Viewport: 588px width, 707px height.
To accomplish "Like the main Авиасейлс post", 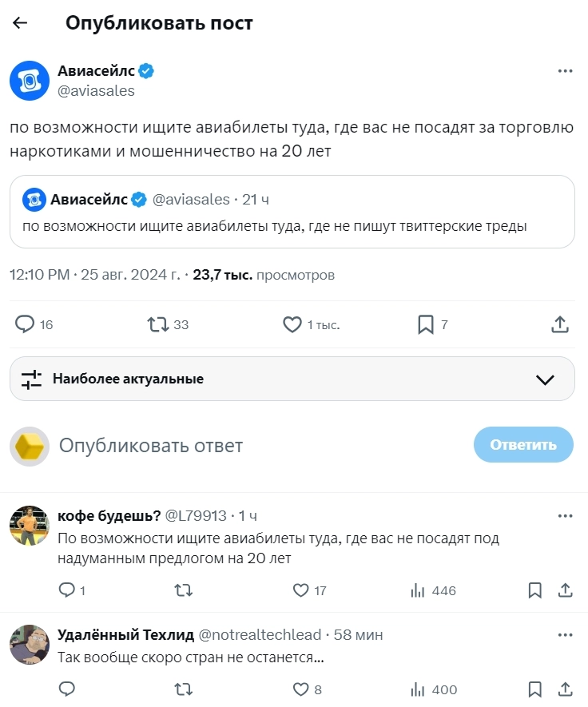I will [292, 324].
